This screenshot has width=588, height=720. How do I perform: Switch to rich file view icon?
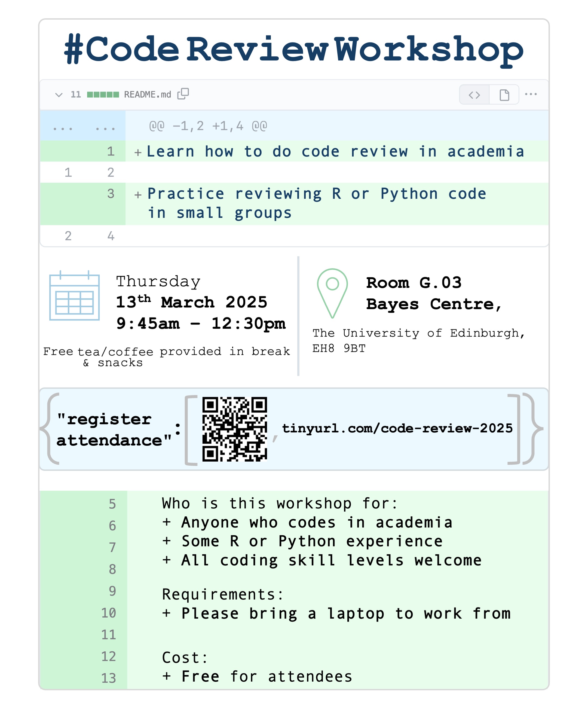(x=504, y=95)
